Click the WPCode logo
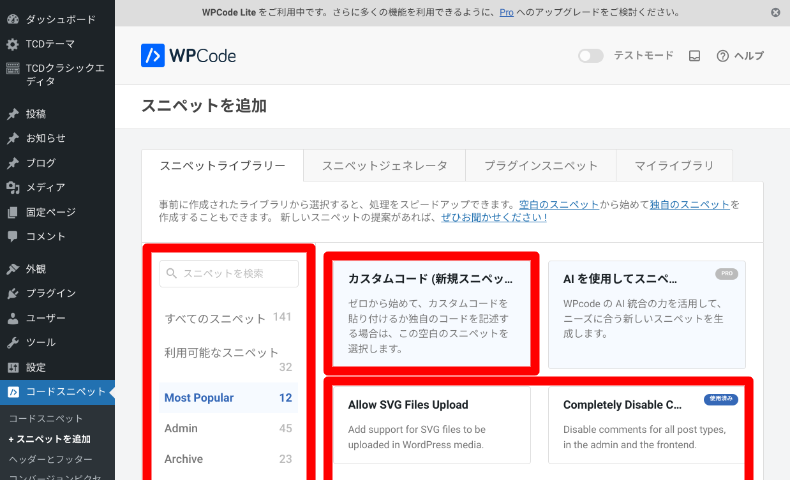Screen dimensions: 790x480 coord(188,55)
